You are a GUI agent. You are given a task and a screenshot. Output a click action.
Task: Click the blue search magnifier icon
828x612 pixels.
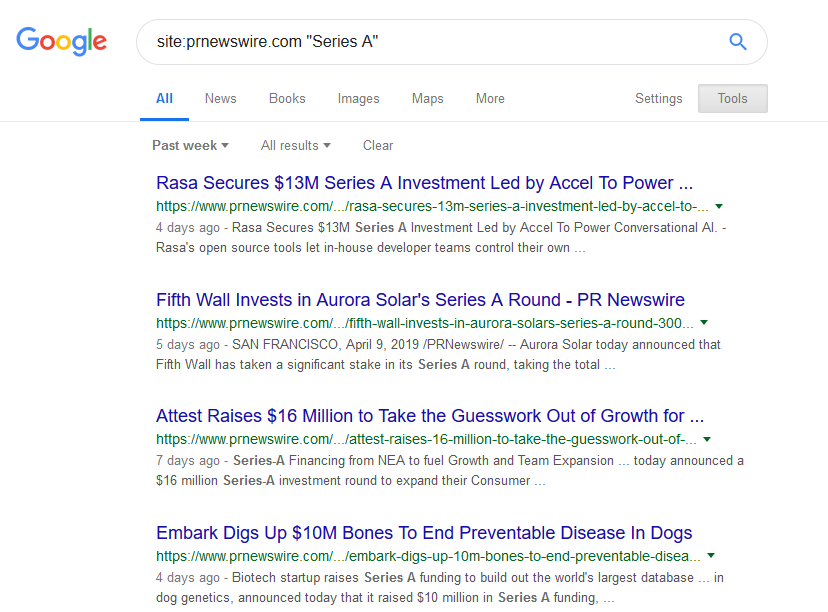point(738,42)
